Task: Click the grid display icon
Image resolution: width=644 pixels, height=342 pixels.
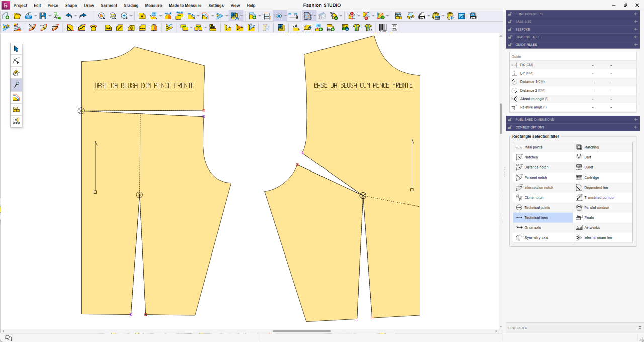Action: pos(267,16)
